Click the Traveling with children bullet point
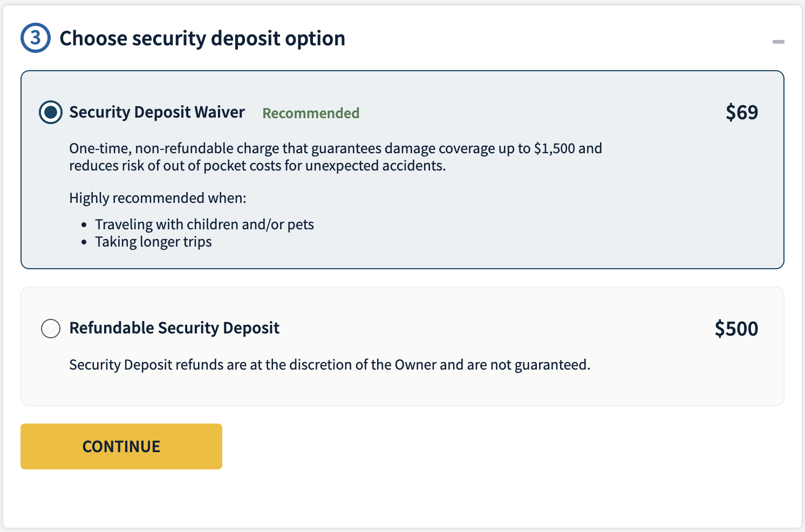Image resolution: width=805 pixels, height=532 pixels. click(x=205, y=224)
